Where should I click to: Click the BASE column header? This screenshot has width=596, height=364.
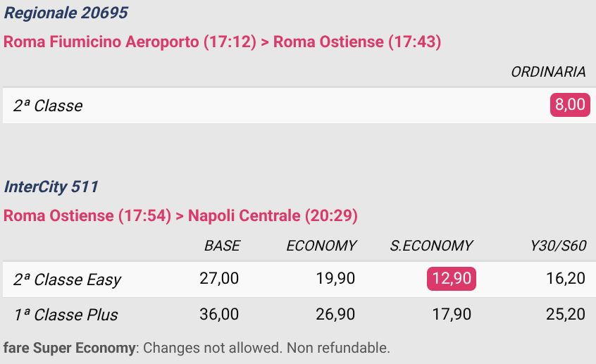pos(222,246)
